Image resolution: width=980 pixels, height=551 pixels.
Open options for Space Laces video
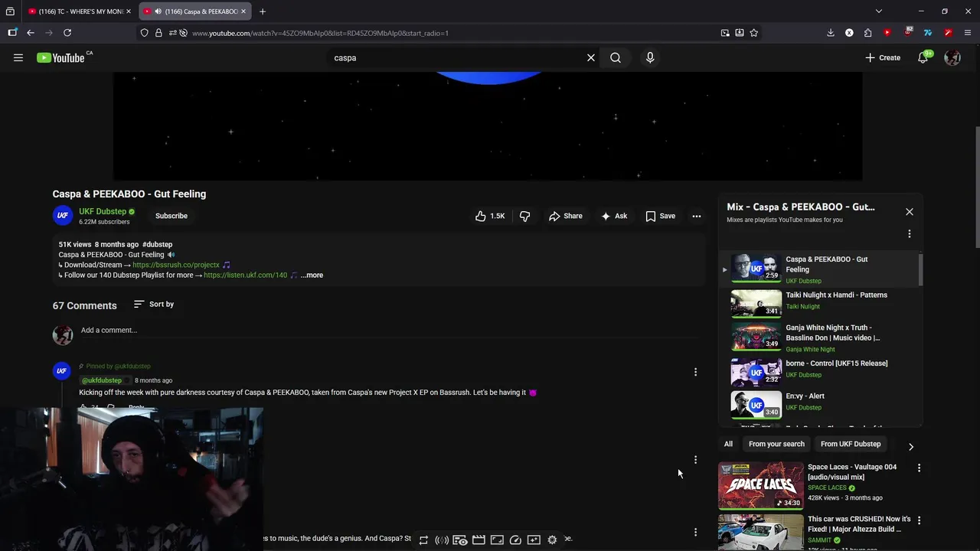coord(919,468)
